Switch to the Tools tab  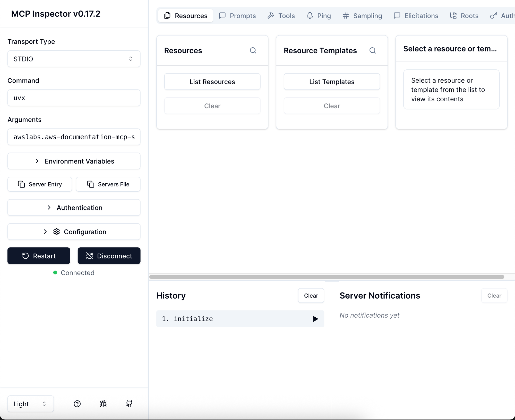point(281,16)
